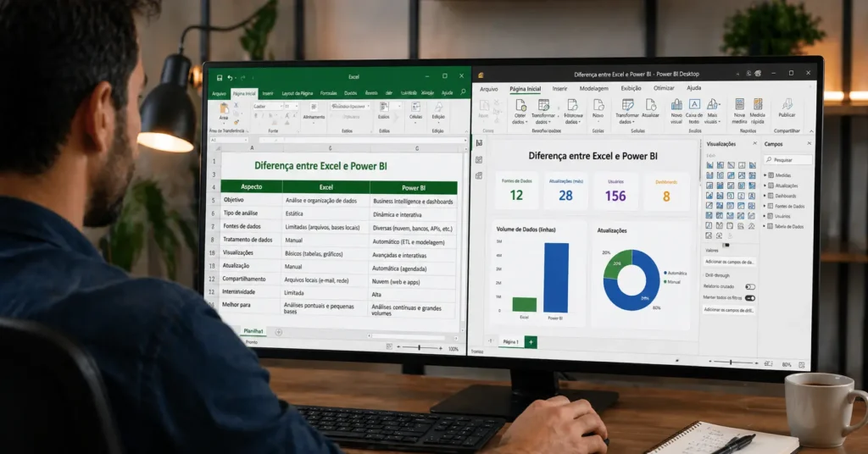The width and height of the screenshot is (868, 454).
Task: Click the Excel search magnifier icon
Action: (464, 92)
